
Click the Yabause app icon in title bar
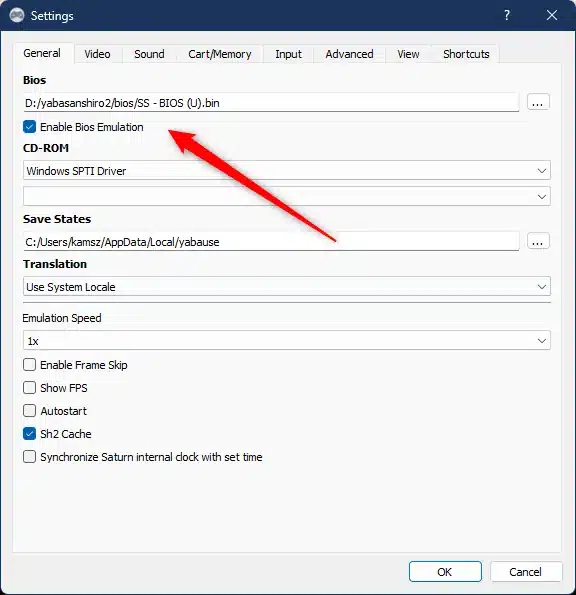[x=17, y=16]
